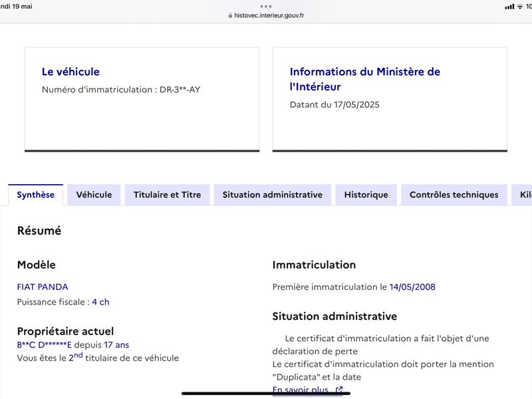Tap the three-dot multitasking icon at top

click(266, 6)
